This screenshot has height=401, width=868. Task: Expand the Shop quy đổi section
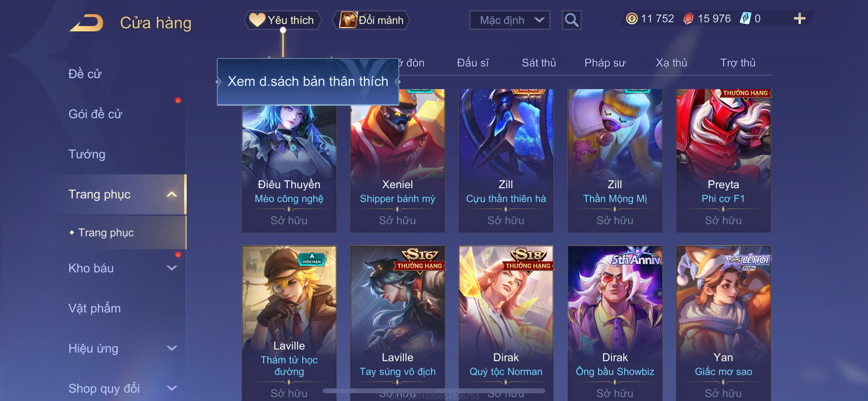[171, 388]
